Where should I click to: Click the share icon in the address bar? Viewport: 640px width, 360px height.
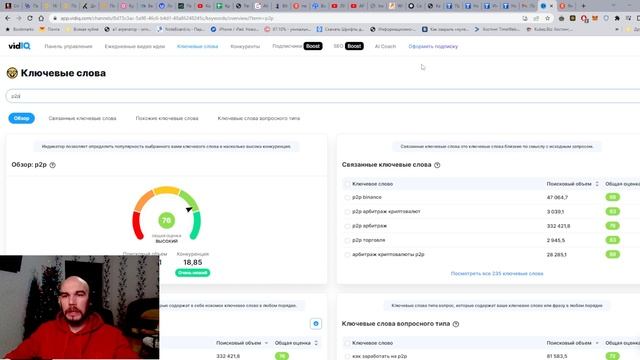(536, 18)
